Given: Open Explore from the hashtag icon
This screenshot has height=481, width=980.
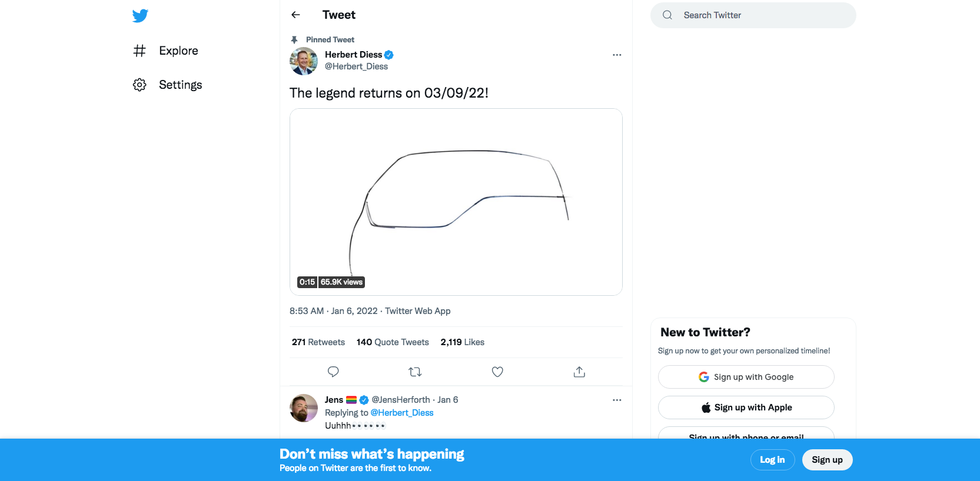Looking at the screenshot, I should coord(139,51).
